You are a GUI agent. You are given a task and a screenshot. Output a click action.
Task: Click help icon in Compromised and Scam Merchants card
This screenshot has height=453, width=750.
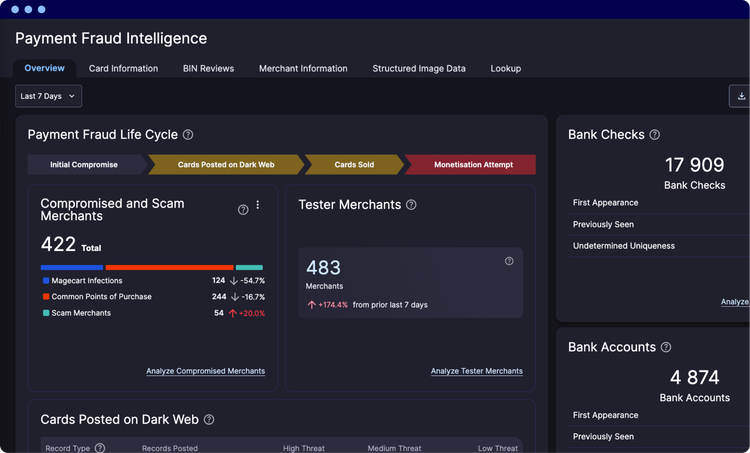243,210
